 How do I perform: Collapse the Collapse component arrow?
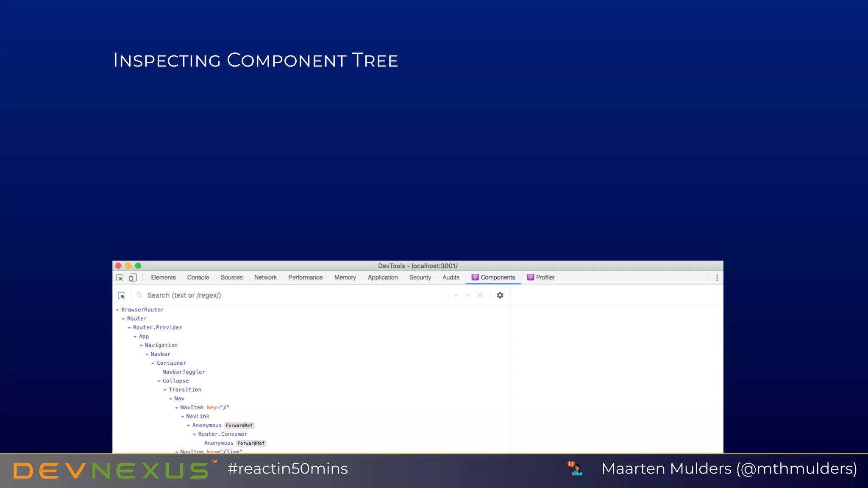[x=159, y=381]
